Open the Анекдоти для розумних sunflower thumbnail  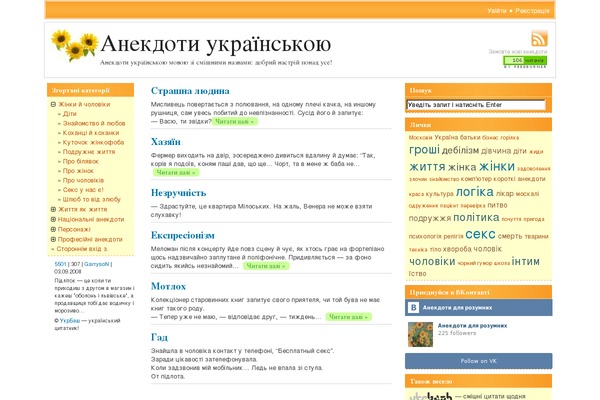point(420,334)
